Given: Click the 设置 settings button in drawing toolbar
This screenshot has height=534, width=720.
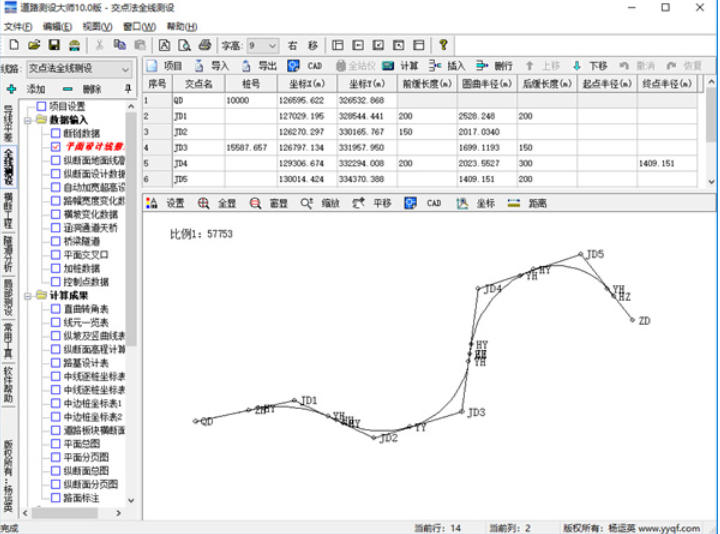Looking at the screenshot, I should [164, 203].
